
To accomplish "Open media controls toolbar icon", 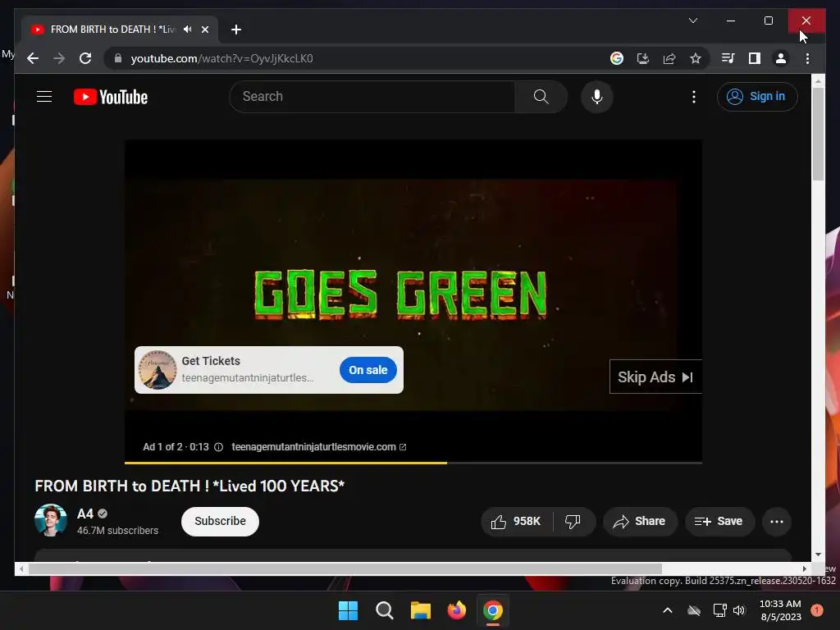I will [x=728, y=58].
